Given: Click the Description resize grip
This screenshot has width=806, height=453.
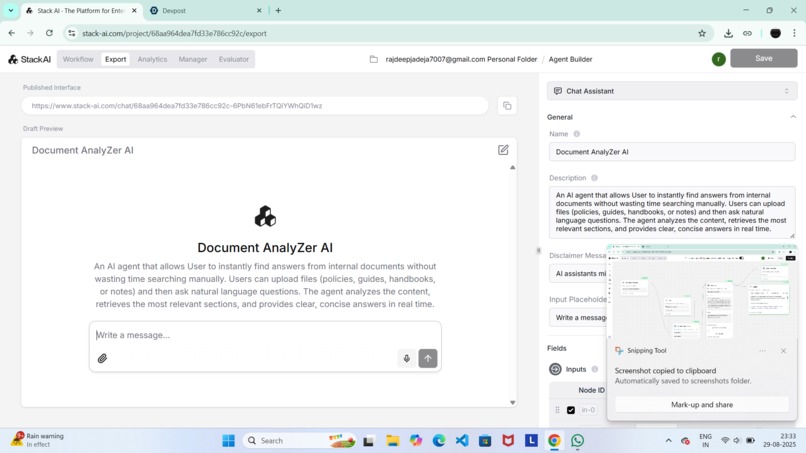Looking at the screenshot, I should coord(792,235).
